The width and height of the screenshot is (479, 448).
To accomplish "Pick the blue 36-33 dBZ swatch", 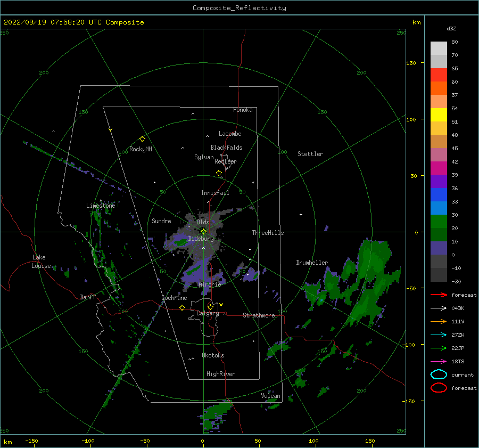I will (439, 195).
